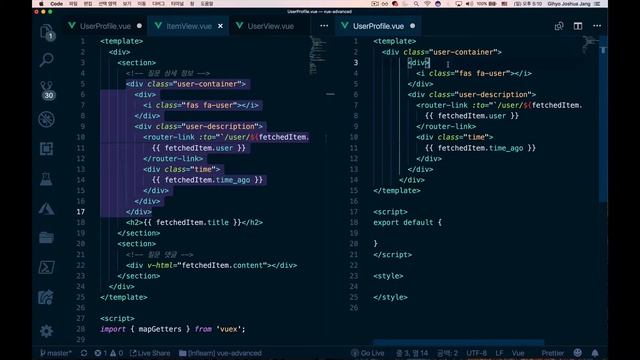Click the right editor vertical scrollbar

click(x=603, y=118)
